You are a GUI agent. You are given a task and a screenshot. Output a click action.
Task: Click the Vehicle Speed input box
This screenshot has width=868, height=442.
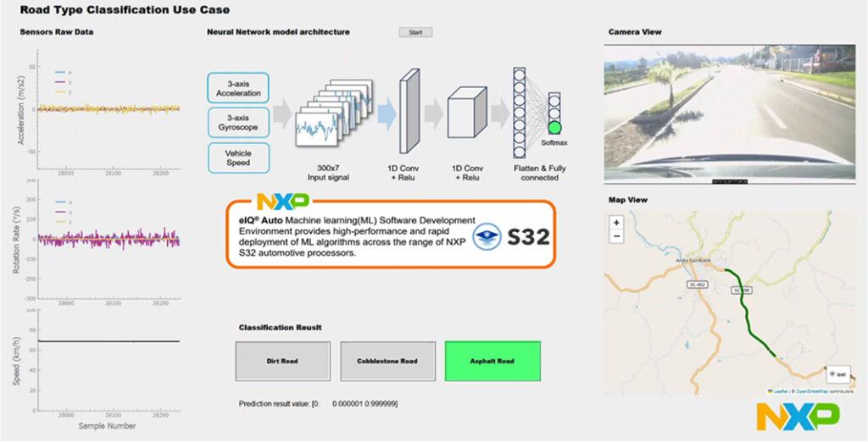pyautogui.click(x=238, y=157)
